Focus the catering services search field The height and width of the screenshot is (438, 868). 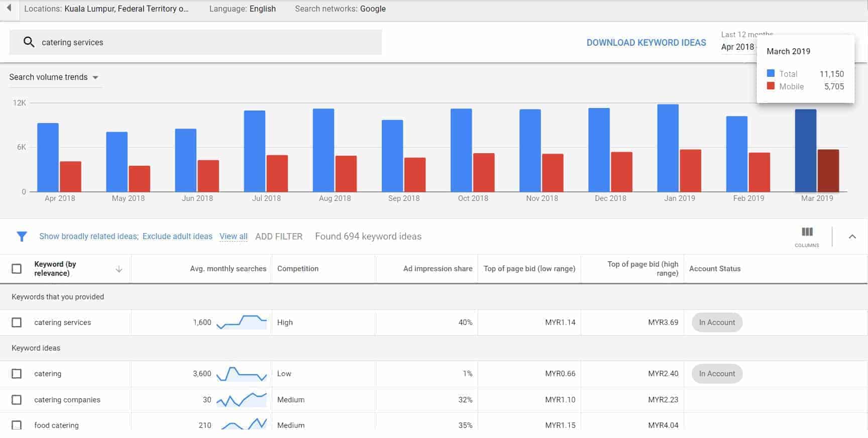click(x=195, y=42)
